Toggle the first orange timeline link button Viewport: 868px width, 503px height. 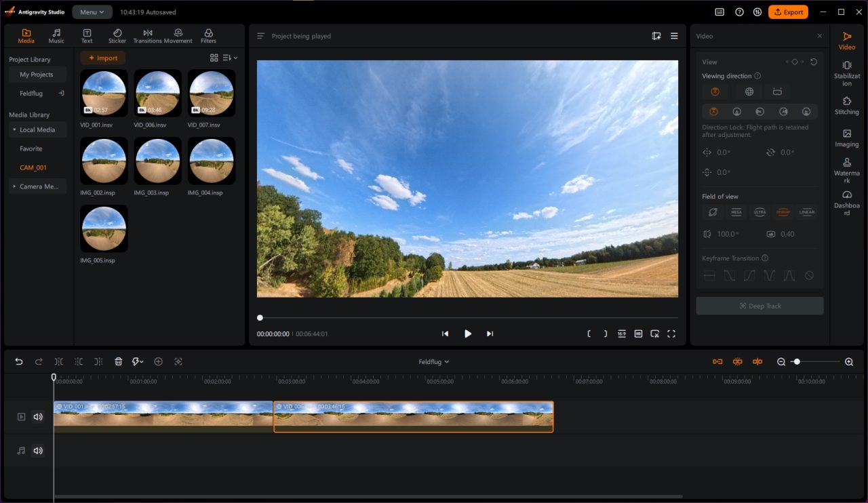(x=717, y=361)
